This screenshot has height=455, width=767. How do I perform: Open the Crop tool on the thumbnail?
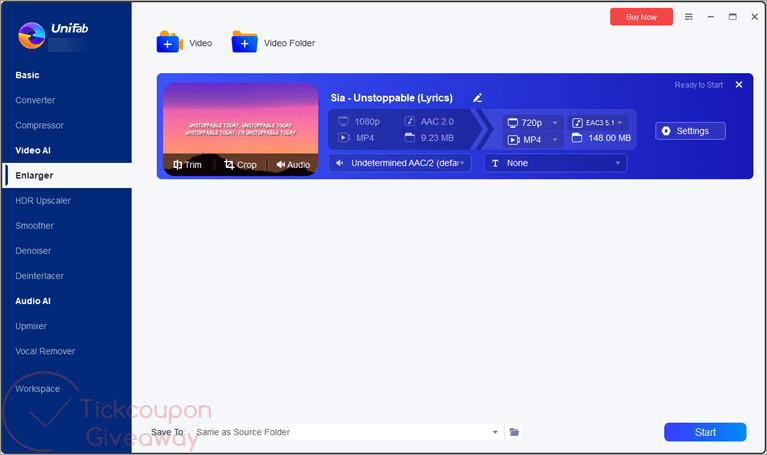(x=240, y=165)
